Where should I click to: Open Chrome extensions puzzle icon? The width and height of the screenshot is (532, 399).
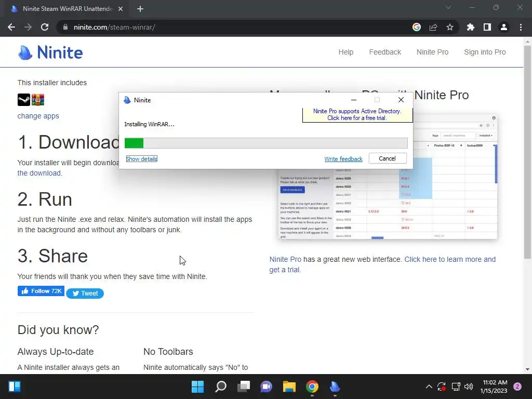coord(471,27)
